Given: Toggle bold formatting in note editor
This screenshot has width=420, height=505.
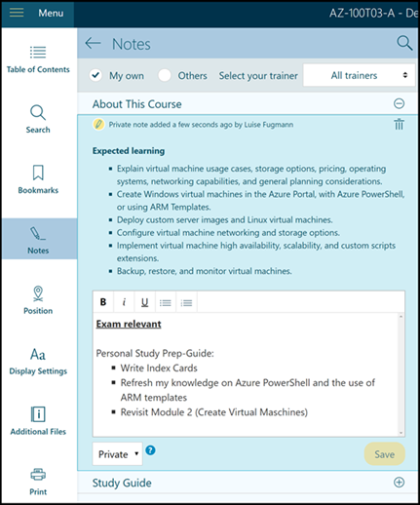Looking at the screenshot, I should pos(103,302).
